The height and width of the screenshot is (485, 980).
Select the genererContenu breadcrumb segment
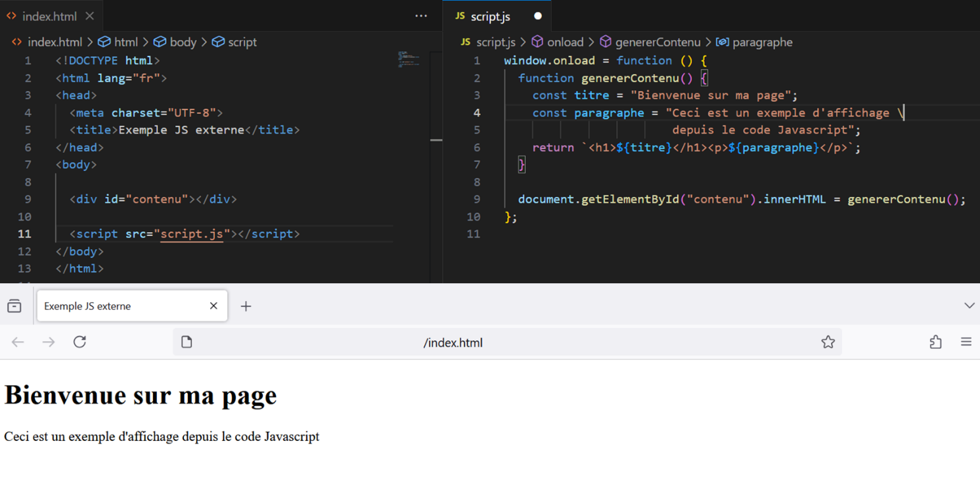658,42
